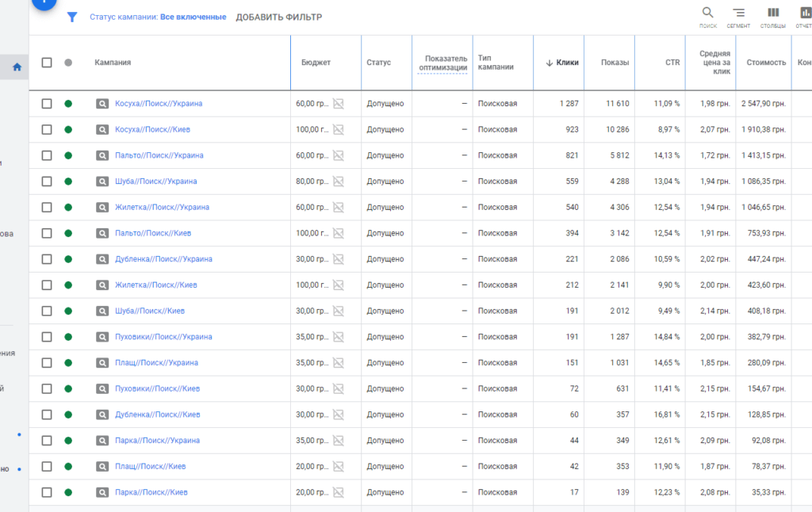Open campaign Пальто//Поиск//Украина
The image size is (812, 512).
(159, 155)
